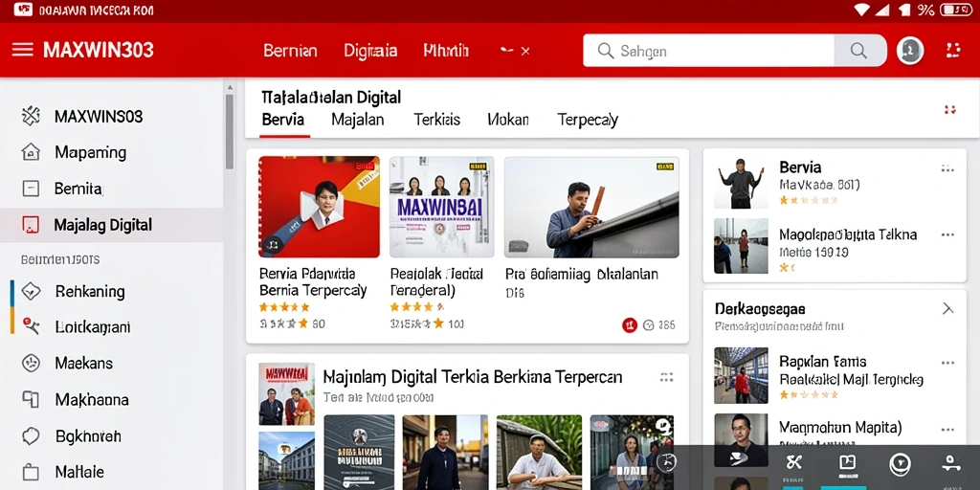Switch to the Bervia tab
The width and height of the screenshot is (980, 490).
pyautogui.click(x=283, y=120)
